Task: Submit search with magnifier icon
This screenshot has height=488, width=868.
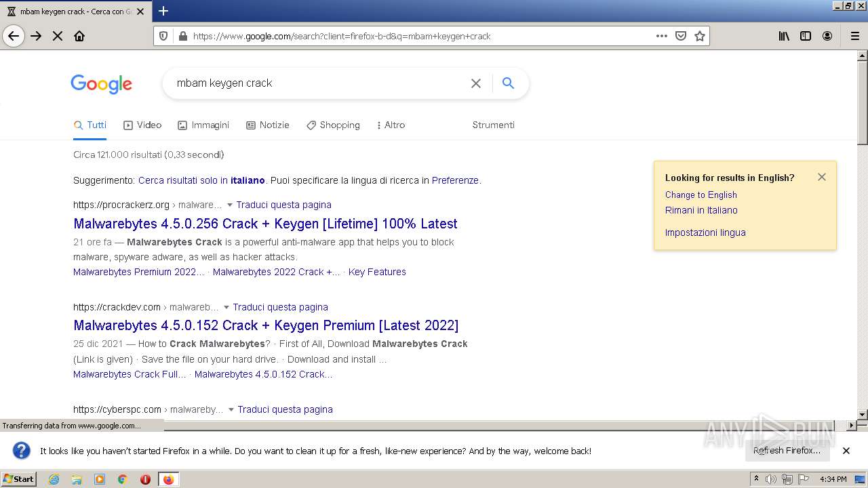Action: tap(508, 83)
